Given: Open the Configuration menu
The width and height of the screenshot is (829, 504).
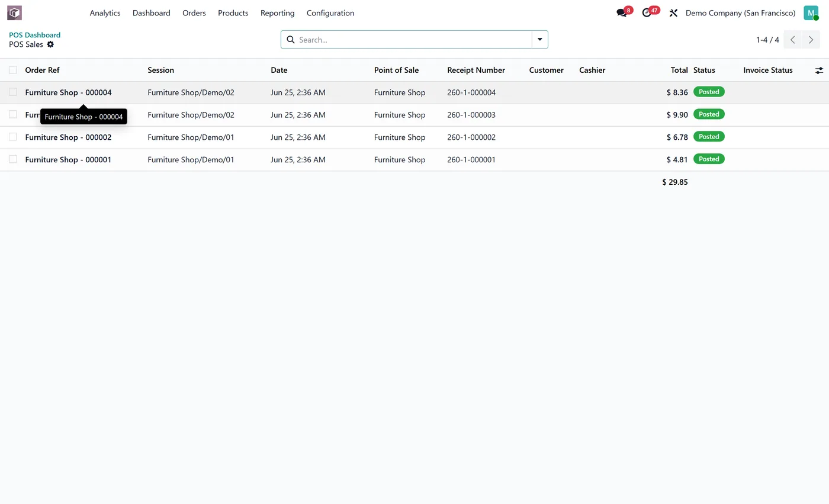Looking at the screenshot, I should pyautogui.click(x=330, y=13).
